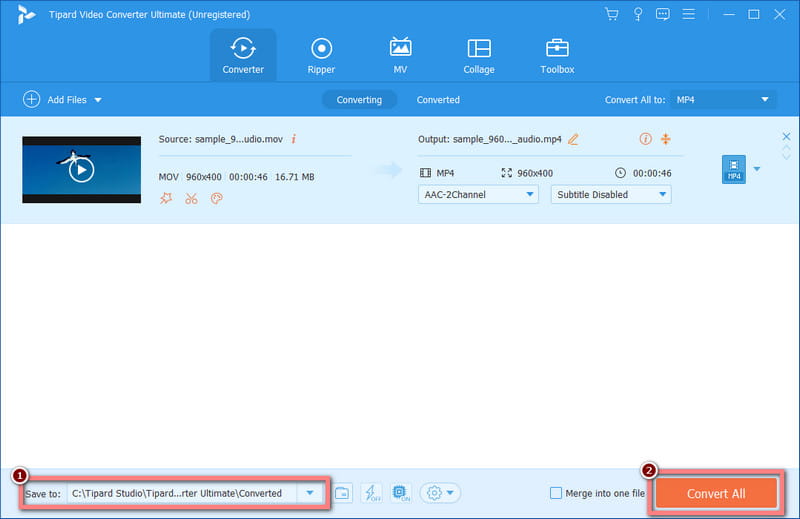The width and height of the screenshot is (800, 519).
Task: Show the Converting list tab
Action: [359, 100]
